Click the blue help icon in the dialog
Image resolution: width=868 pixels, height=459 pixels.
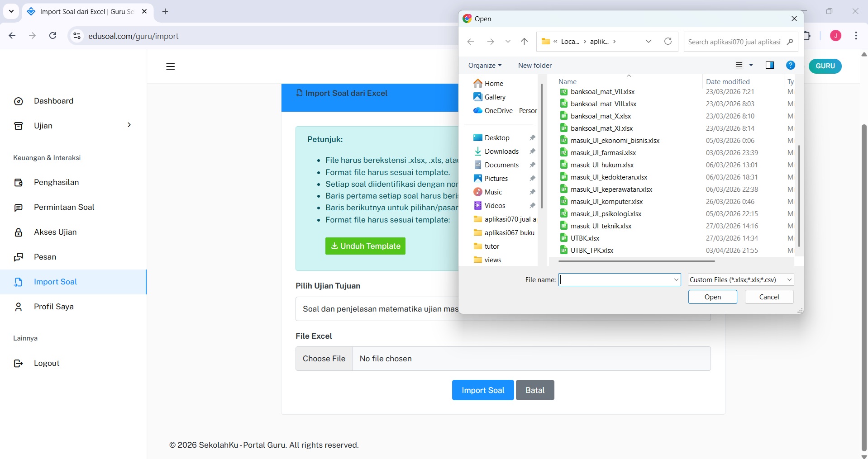coord(790,66)
